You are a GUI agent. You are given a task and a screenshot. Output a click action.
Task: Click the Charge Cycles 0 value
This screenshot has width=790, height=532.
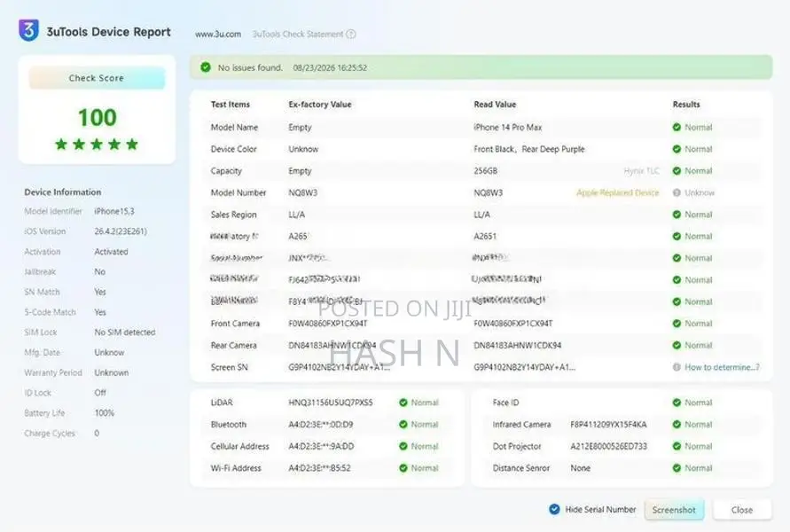97,434
